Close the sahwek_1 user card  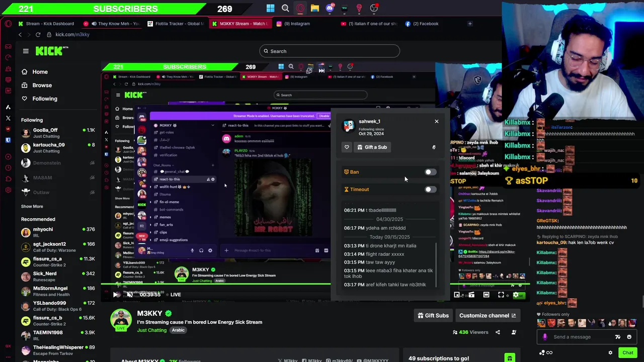pyautogui.click(x=437, y=121)
